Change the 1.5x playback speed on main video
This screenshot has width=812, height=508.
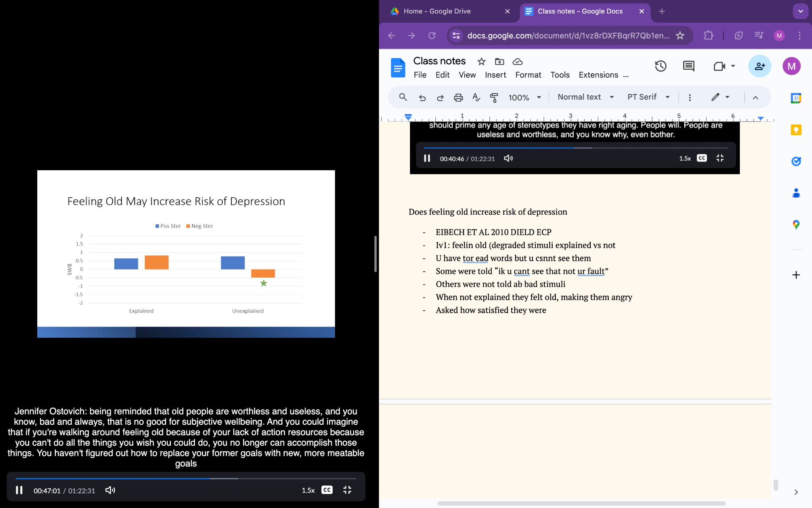click(308, 490)
